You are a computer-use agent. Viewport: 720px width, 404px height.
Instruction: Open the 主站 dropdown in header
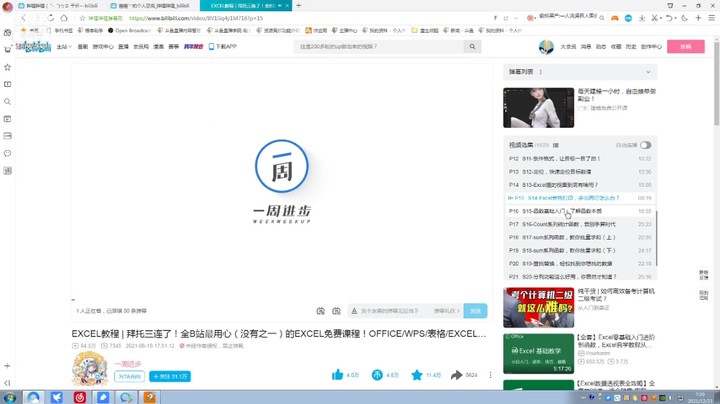click(x=64, y=47)
